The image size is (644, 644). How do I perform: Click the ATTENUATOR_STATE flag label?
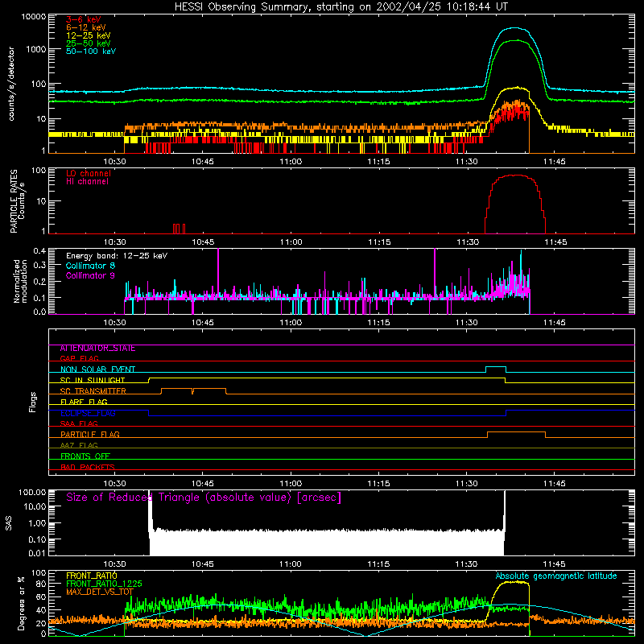coord(97,349)
